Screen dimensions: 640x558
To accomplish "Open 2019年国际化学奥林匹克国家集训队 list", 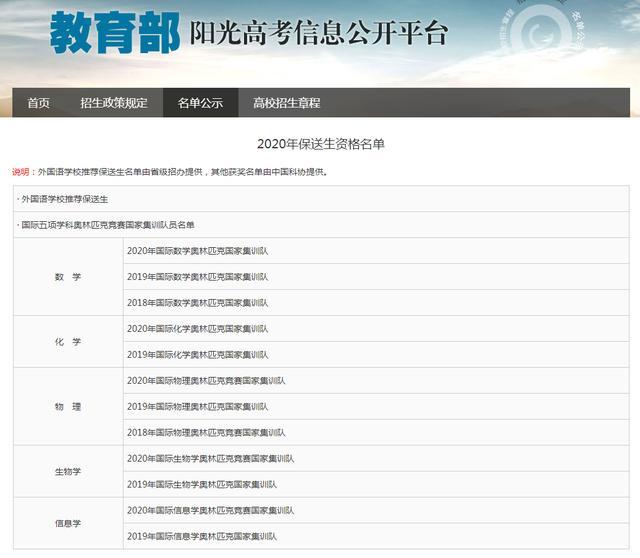I will (198, 355).
